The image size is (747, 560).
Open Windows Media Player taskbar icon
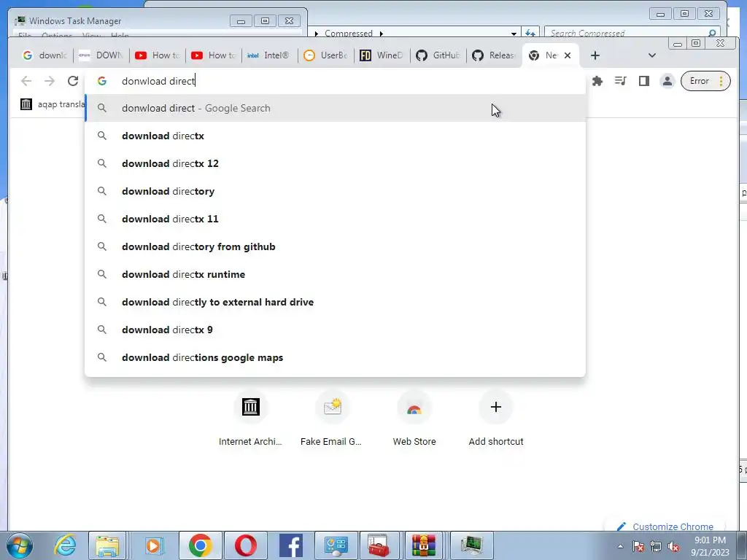pyautogui.click(x=153, y=545)
